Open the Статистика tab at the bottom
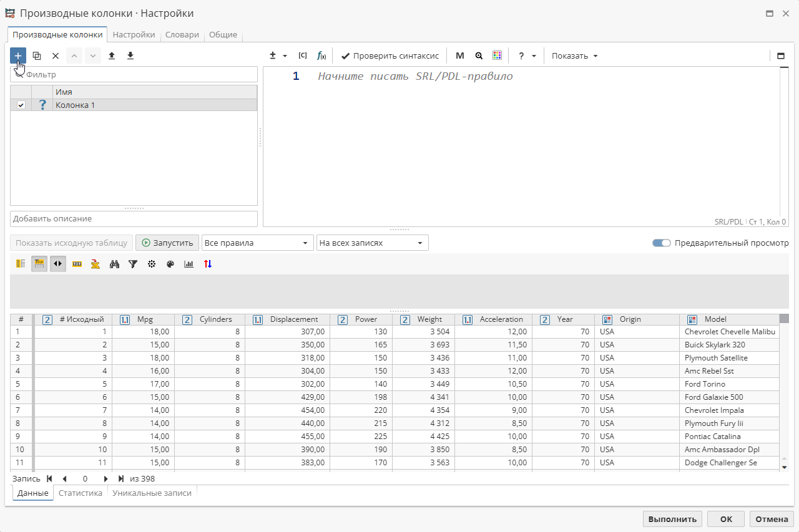This screenshot has width=799, height=532. [80, 493]
